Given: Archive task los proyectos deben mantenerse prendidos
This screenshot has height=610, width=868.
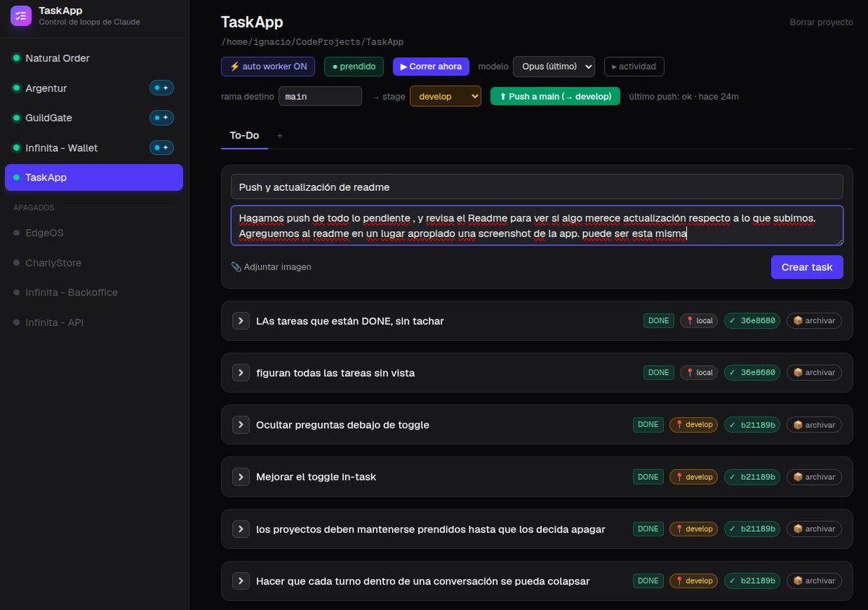Looking at the screenshot, I should pyautogui.click(x=814, y=529).
